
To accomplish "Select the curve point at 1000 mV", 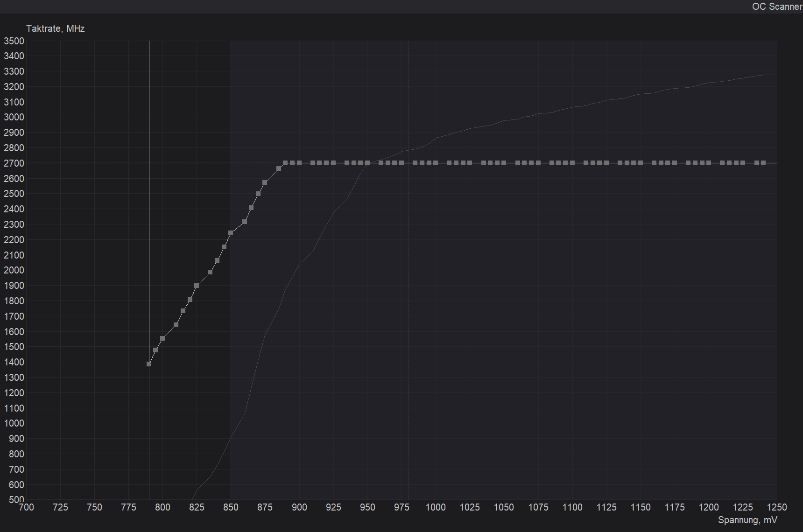I will click(436, 163).
